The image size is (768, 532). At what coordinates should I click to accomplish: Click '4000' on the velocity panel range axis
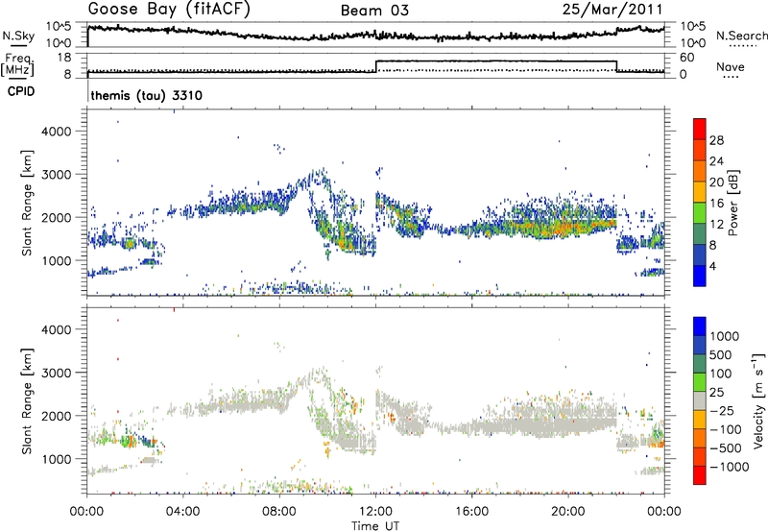click(57, 329)
